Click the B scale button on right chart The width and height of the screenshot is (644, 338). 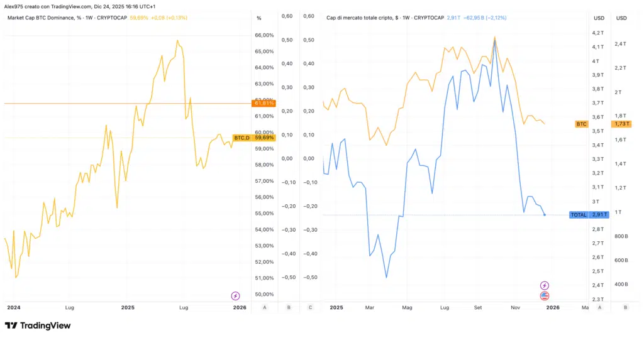tap(625, 307)
